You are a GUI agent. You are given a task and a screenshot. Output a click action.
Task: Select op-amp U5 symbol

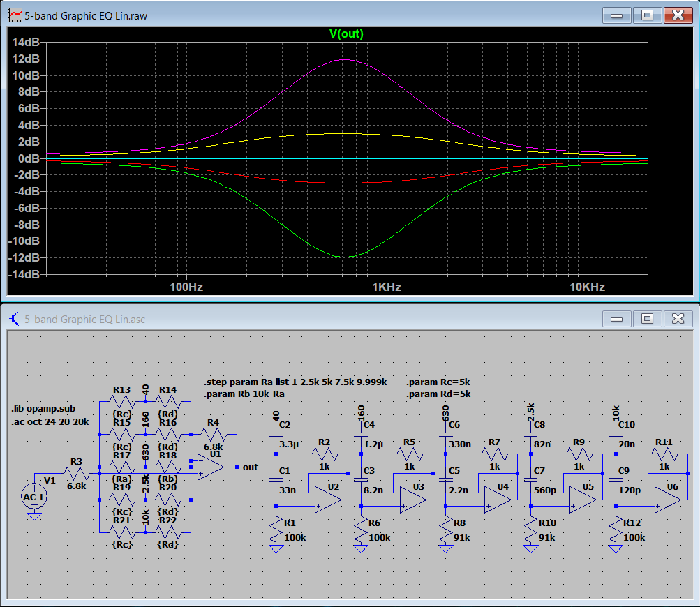coord(583,500)
